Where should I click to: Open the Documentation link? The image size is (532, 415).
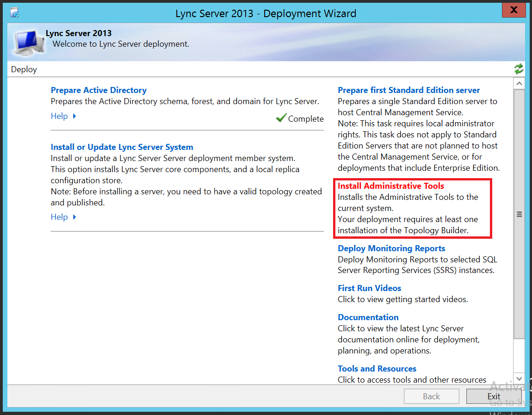(368, 317)
